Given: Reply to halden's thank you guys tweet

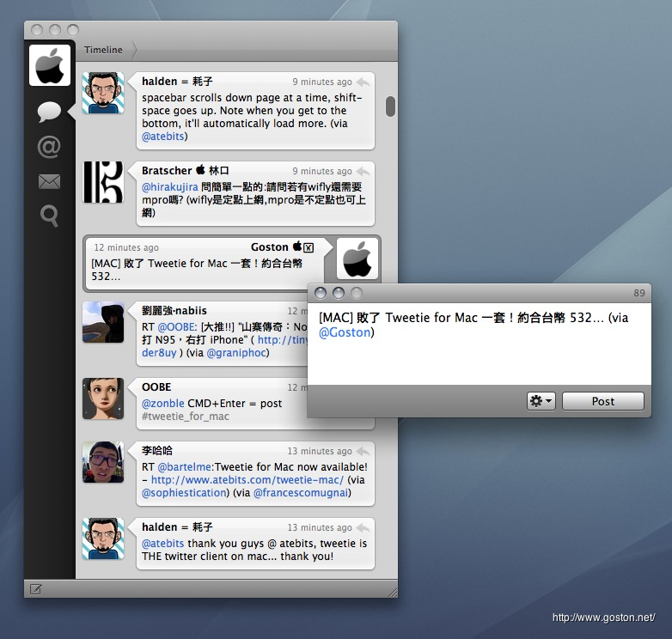Looking at the screenshot, I should pos(363,527).
